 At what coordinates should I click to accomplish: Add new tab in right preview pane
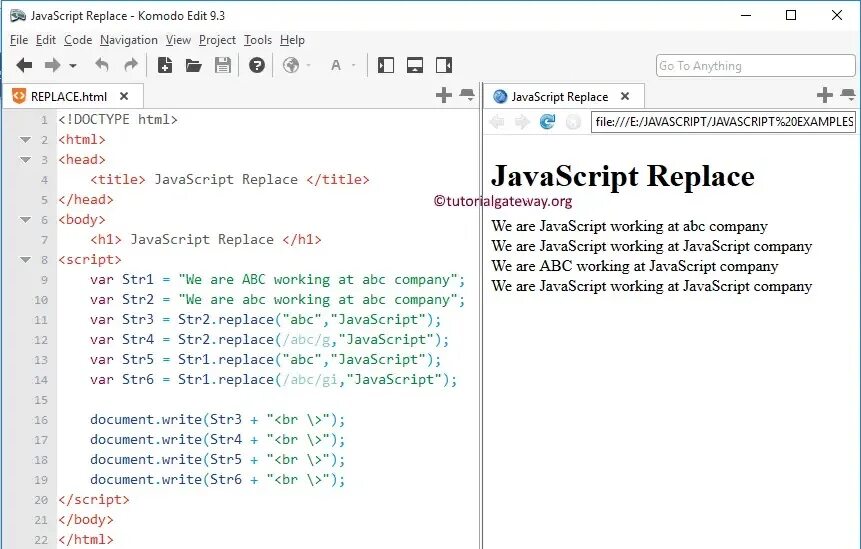pos(825,96)
